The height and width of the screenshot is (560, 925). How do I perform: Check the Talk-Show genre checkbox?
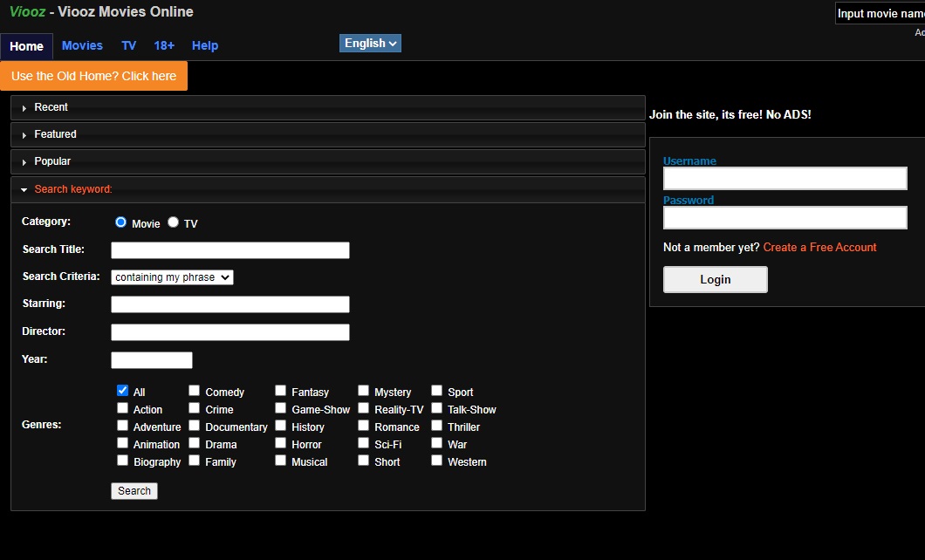436,408
